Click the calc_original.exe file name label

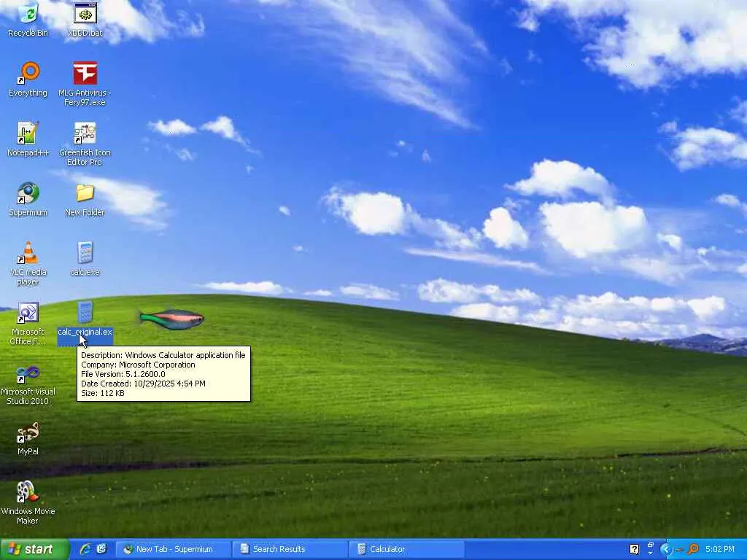coord(85,332)
